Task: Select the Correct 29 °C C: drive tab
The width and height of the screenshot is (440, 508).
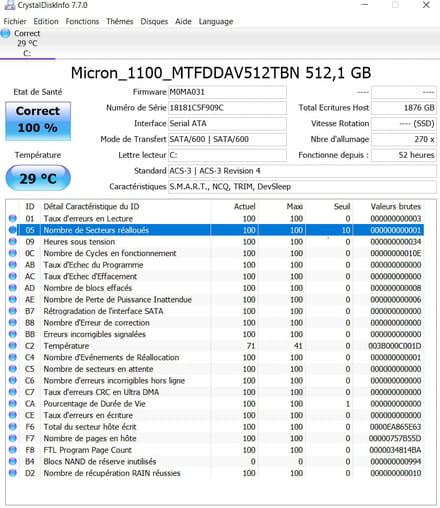Action: point(27,43)
